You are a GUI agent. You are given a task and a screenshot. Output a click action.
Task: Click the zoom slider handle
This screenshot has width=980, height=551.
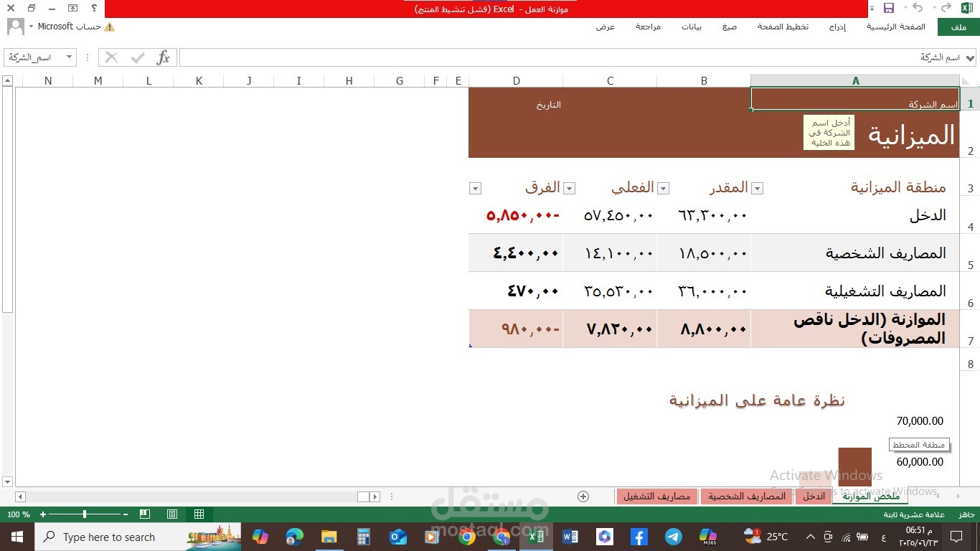pyautogui.click(x=85, y=514)
